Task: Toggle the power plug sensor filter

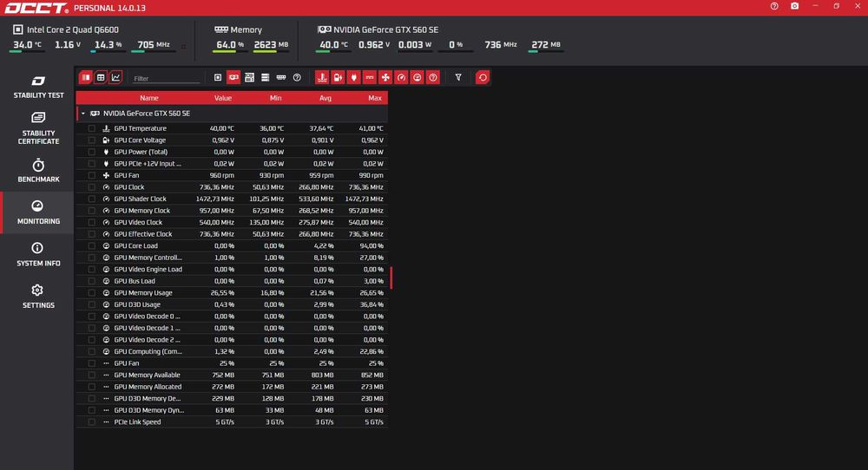Action: [354, 77]
